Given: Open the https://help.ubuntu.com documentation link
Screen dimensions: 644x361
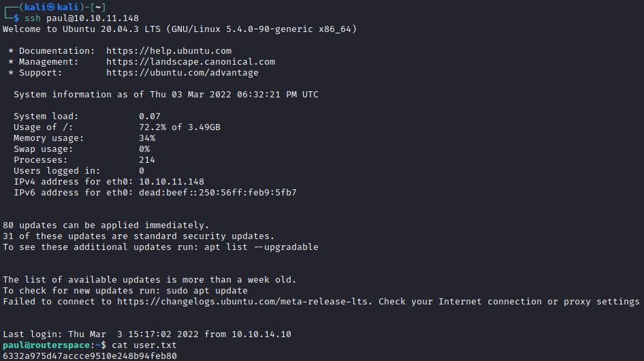Looking at the screenshot, I should [169, 51].
